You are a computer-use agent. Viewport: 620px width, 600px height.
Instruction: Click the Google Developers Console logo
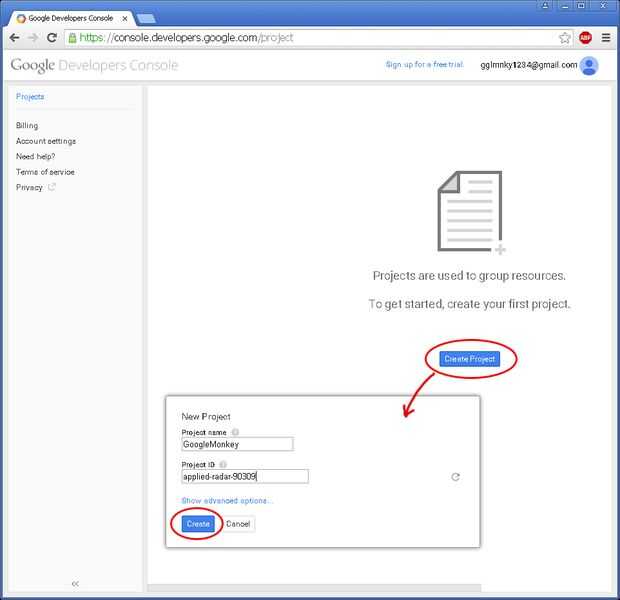[95, 66]
